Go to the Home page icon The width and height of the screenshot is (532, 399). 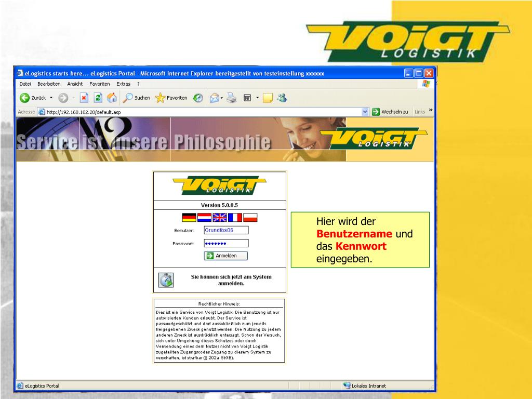(112, 98)
